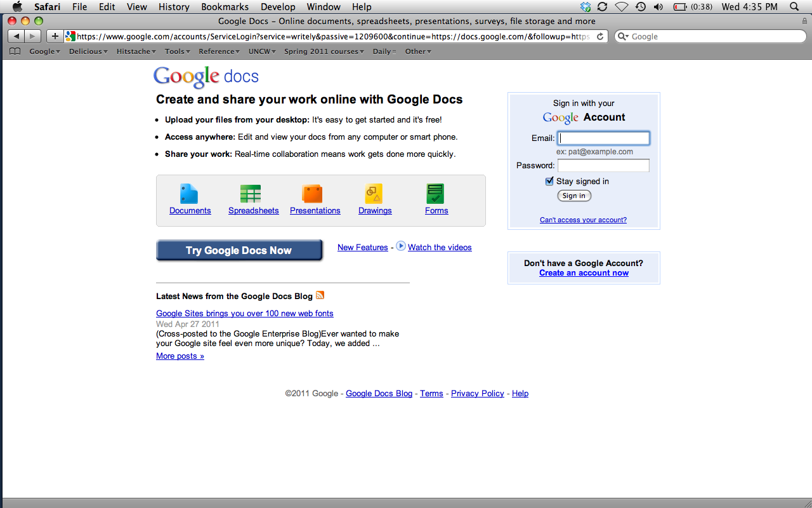Click the Watch the videos play icon
This screenshot has height=508, width=812.
coord(401,246)
